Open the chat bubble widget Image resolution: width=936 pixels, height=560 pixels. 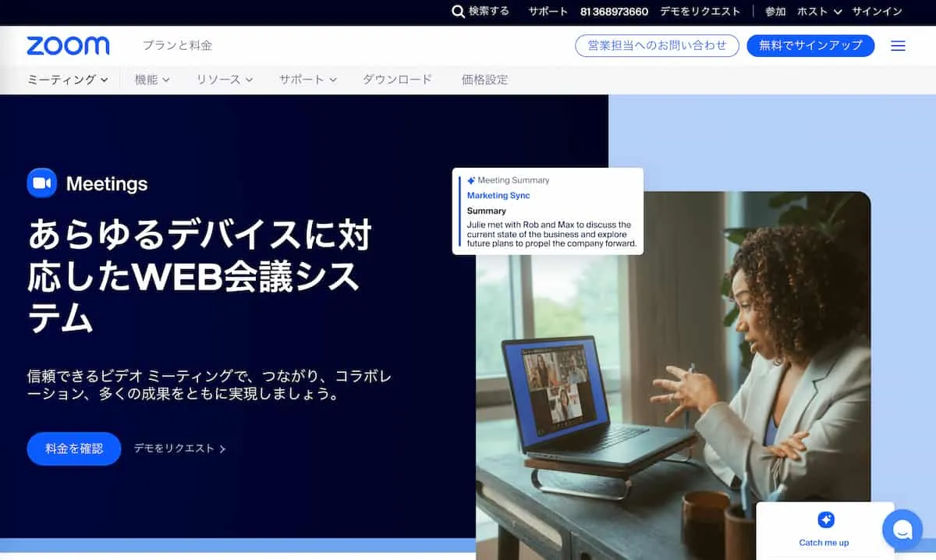pyautogui.click(x=902, y=530)
